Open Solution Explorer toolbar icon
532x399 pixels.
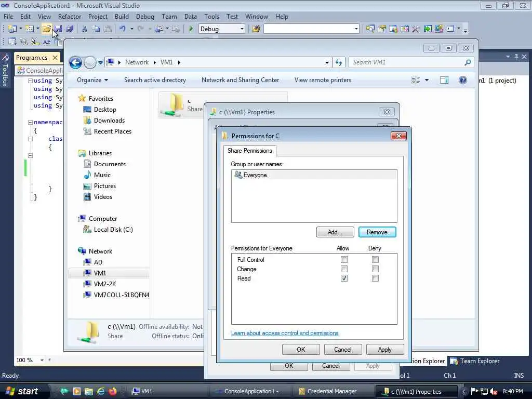(370, 29)
